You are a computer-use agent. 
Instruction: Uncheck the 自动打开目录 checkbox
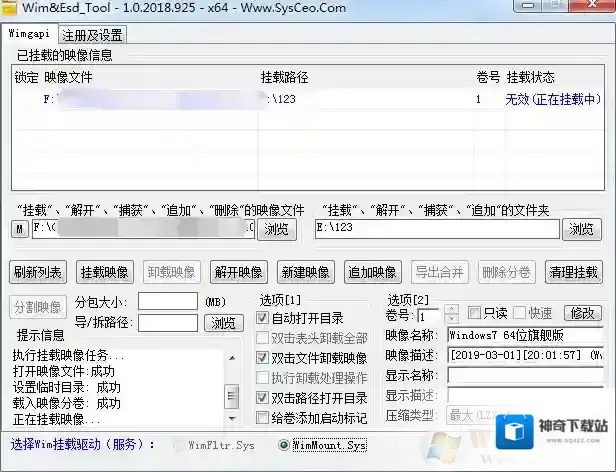[263, 318]
